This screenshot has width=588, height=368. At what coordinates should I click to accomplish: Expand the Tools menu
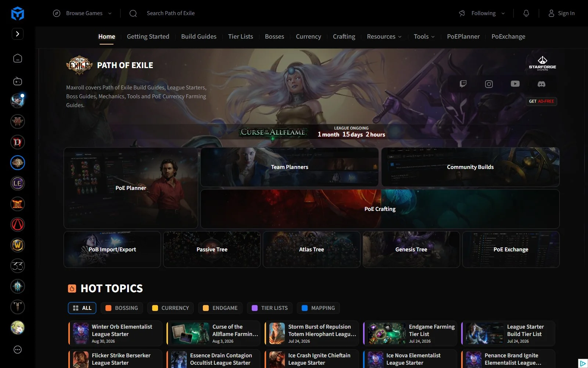(x=424, y=36)
